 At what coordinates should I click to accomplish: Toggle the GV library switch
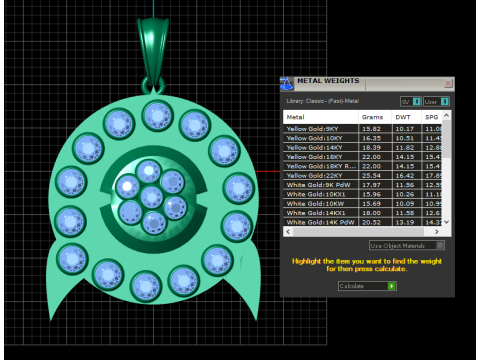[x=410, y=102]
